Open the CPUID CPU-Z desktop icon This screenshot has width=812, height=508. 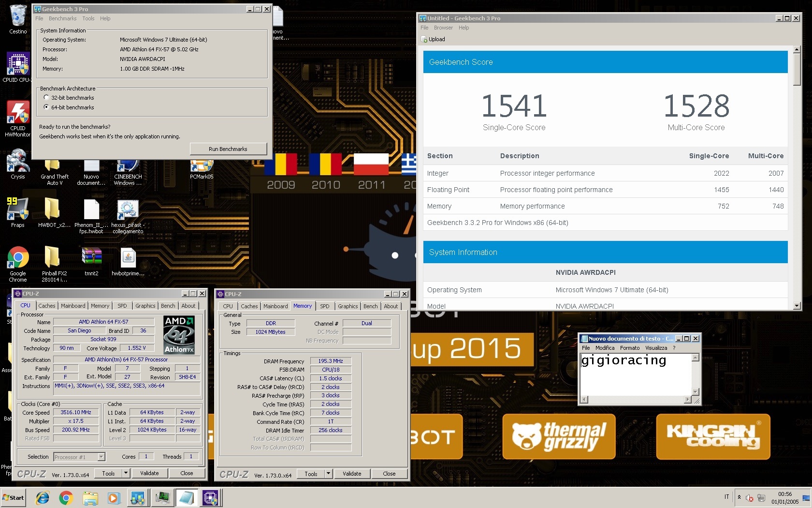[18, 68]
